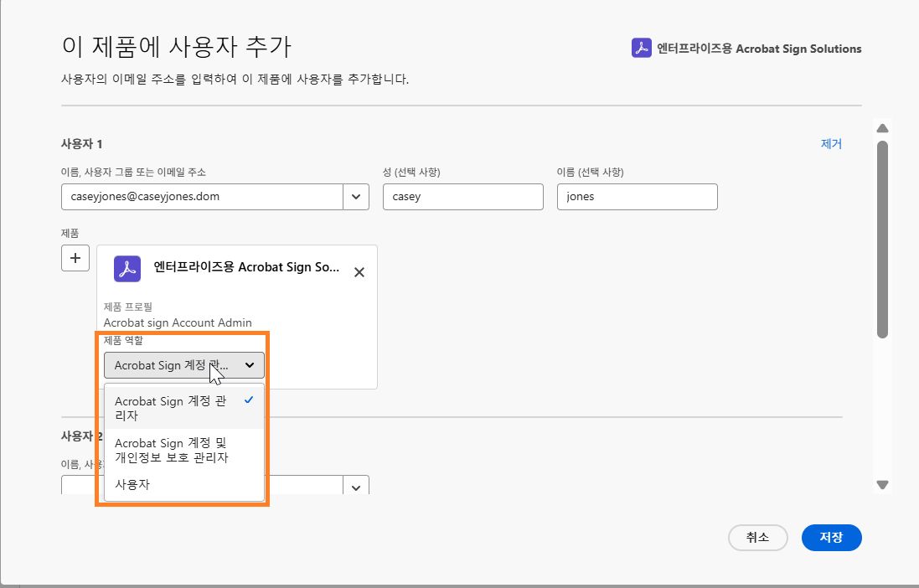Click the Acrobat Sign Solutions icon in the header
919x588 pixels.
coord(640,49)
